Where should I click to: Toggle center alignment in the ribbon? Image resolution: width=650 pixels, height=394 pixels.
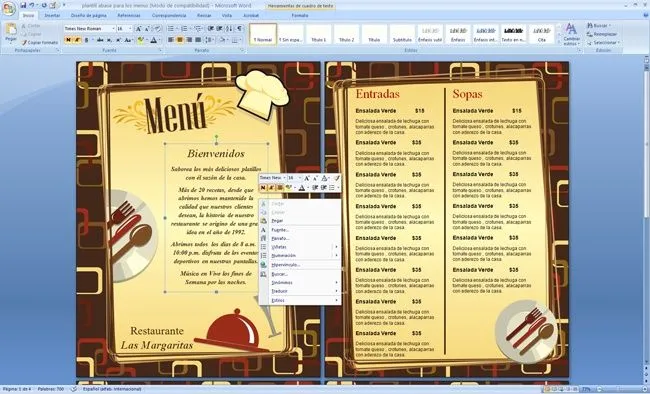(180, 40)
